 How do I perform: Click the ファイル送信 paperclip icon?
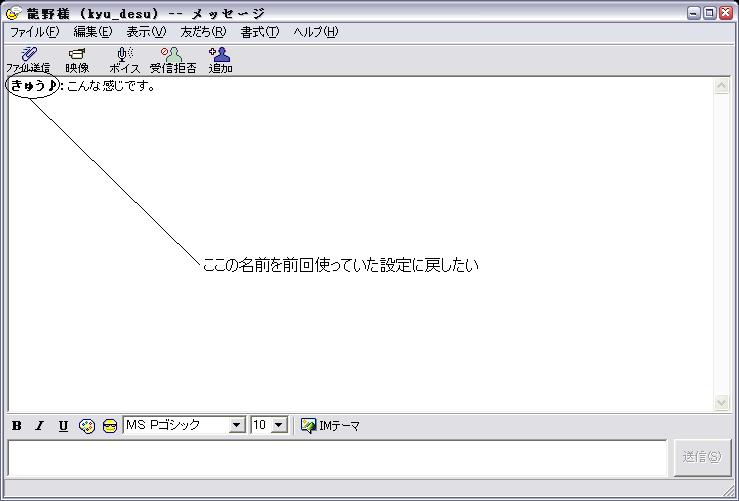click(28, 54)
